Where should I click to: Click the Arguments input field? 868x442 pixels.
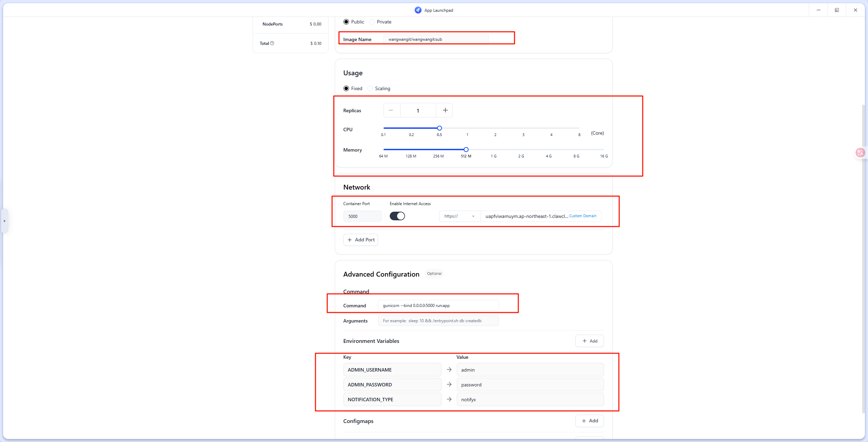click(438, 320)
